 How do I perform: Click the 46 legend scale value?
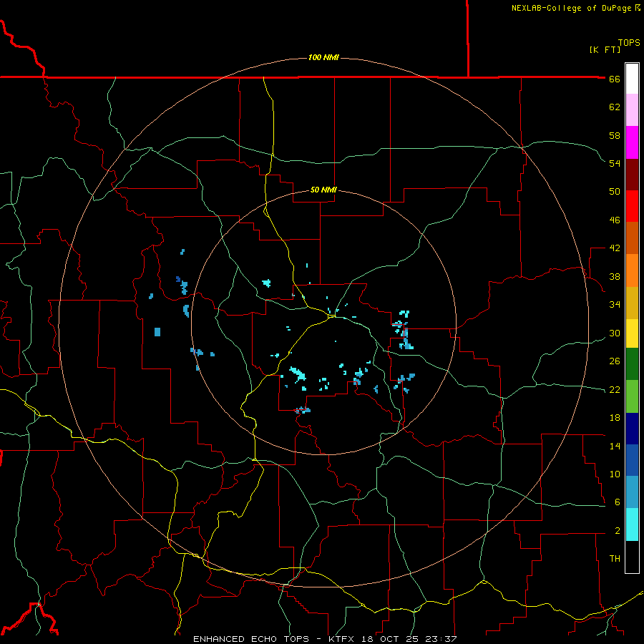coord(615,220)
